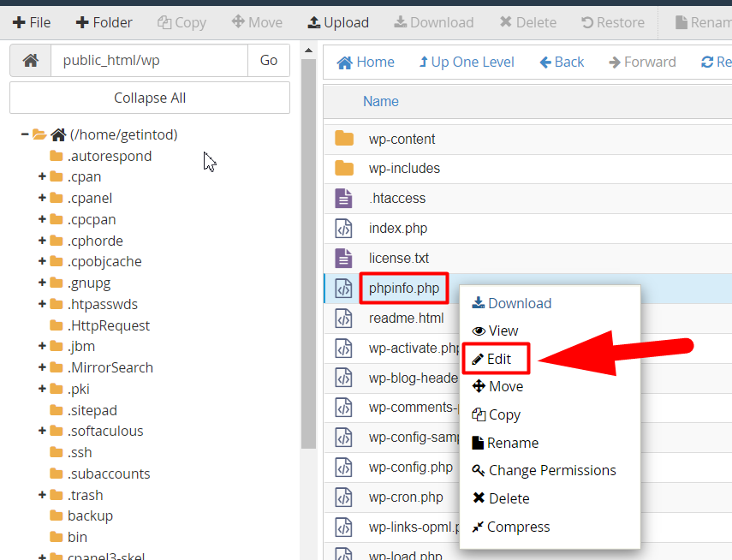
Task: Expand the .cphorde folder
Action: click(42, 241)
